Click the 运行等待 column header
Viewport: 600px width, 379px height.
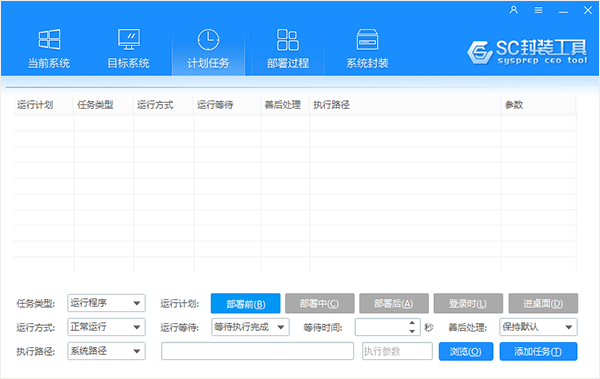click(227, 105)
